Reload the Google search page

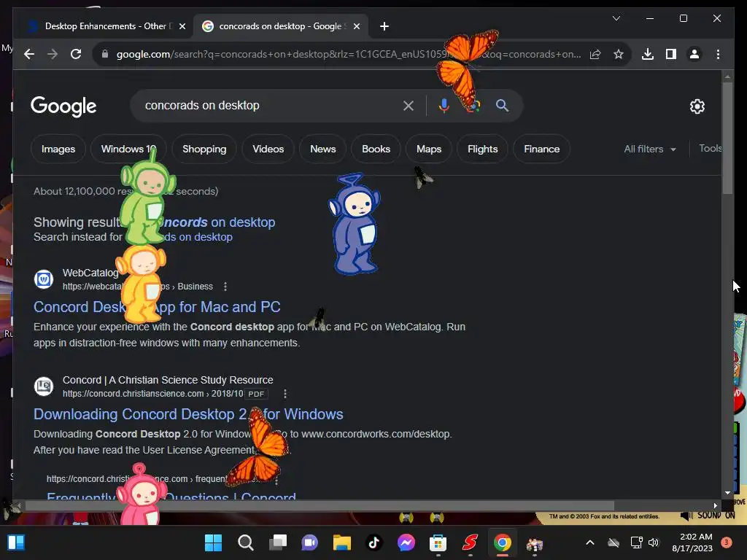[76, 54]
